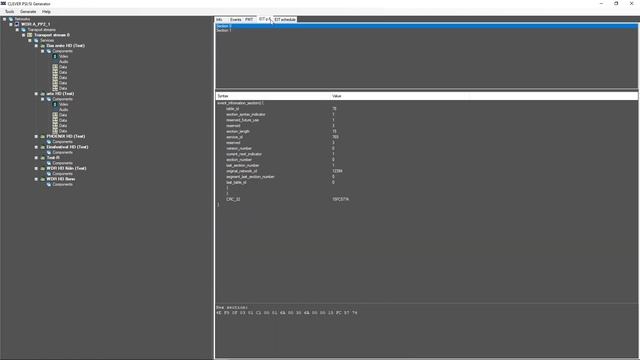Click the Networks folder icon in tree
The width and height of the screenshot is (640, 360).
coord(11,19)
